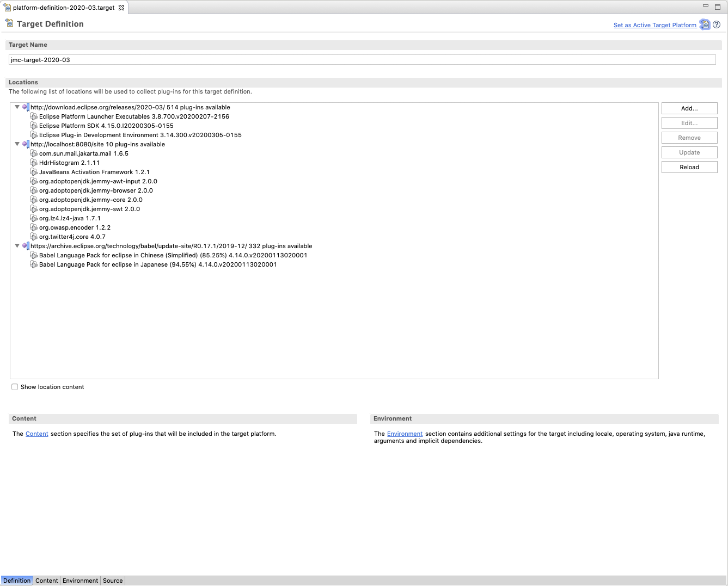728x586 pixels.
Task: Click the Set as Active Target Platform toolbar icon
Action: click(x=705, y=24)
